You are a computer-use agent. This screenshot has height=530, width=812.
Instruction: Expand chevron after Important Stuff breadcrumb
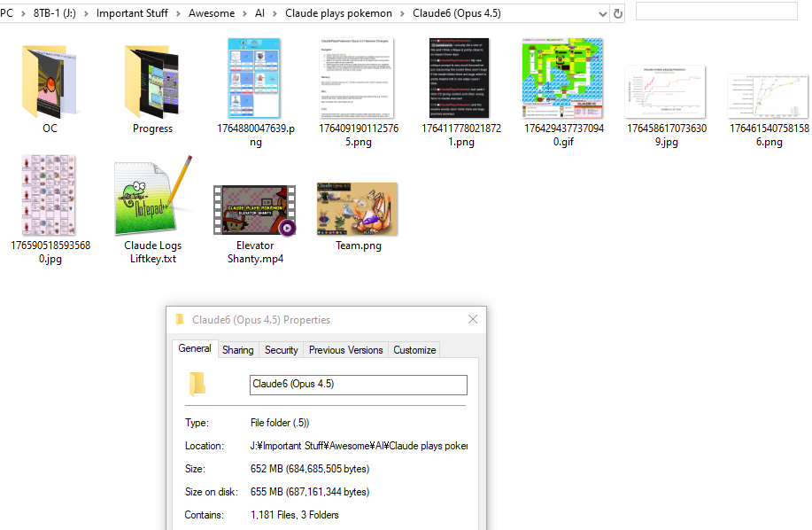(178, 14)
